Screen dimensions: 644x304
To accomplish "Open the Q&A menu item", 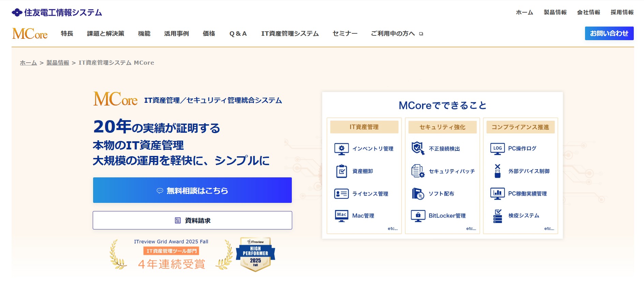I will coord(238,33).
